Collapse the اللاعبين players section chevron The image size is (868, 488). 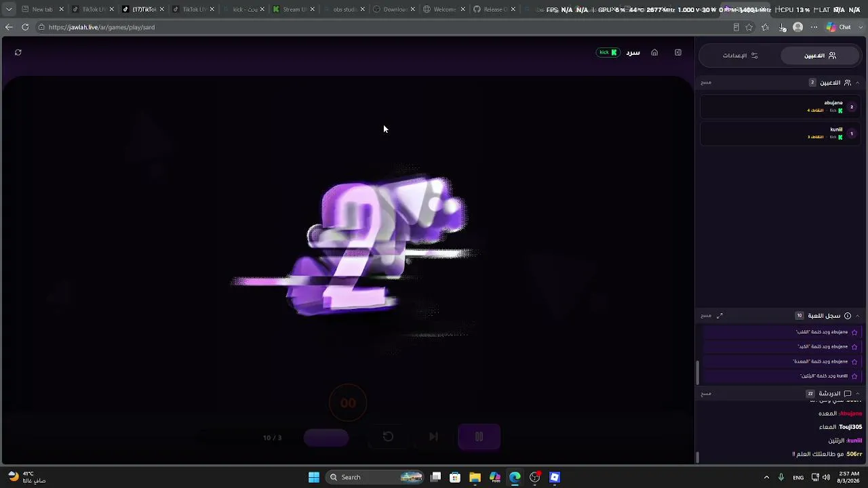point(857,83)
